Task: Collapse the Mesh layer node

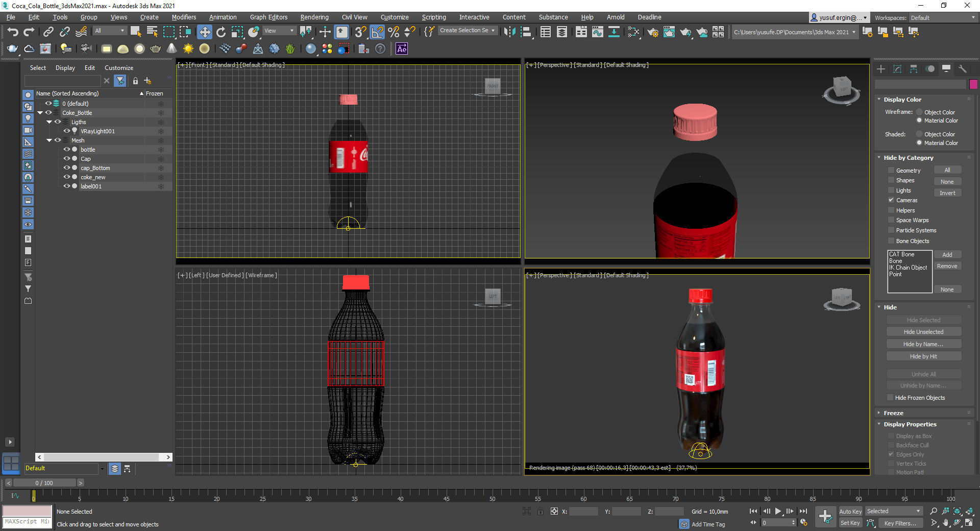Action: pyautogui.click(x=49, y=140)
